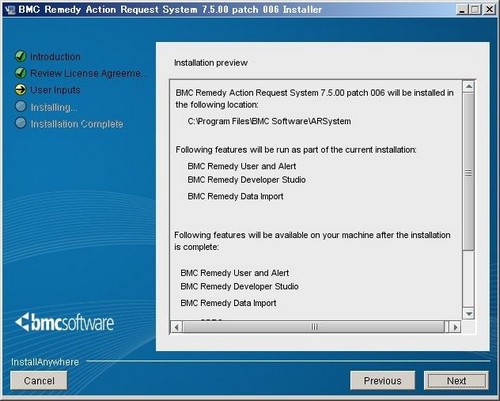Select the Installing... step label
The height and width of the screenshot is (401, 500).
(x=54, y=107)
